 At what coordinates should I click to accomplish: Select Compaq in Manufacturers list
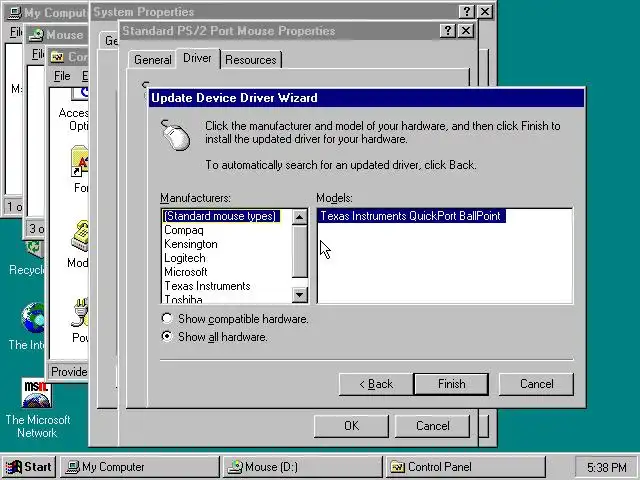click(184, 230)
